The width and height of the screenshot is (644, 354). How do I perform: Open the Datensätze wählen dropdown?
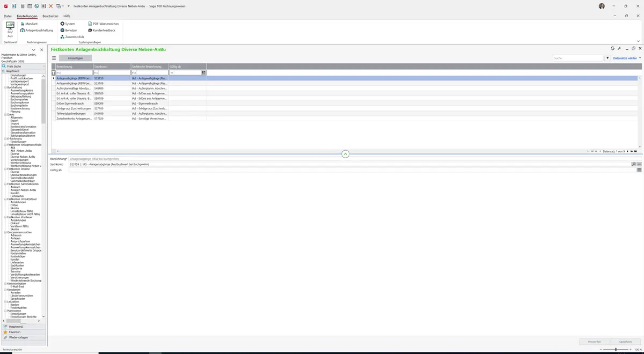[627, 58]
